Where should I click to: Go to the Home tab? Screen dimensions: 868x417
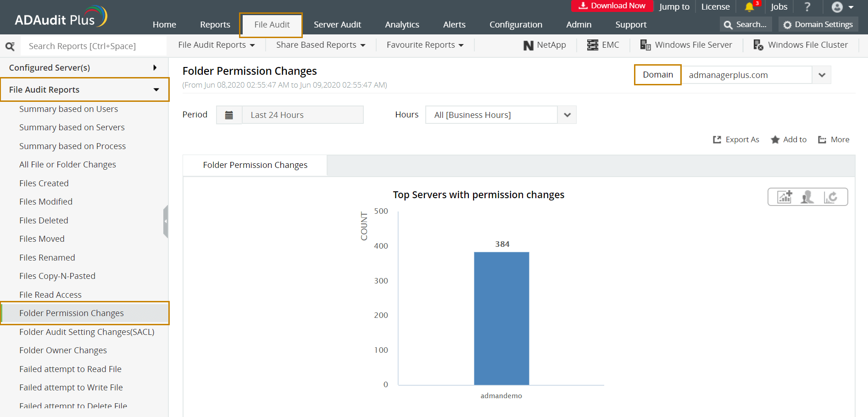164,25
